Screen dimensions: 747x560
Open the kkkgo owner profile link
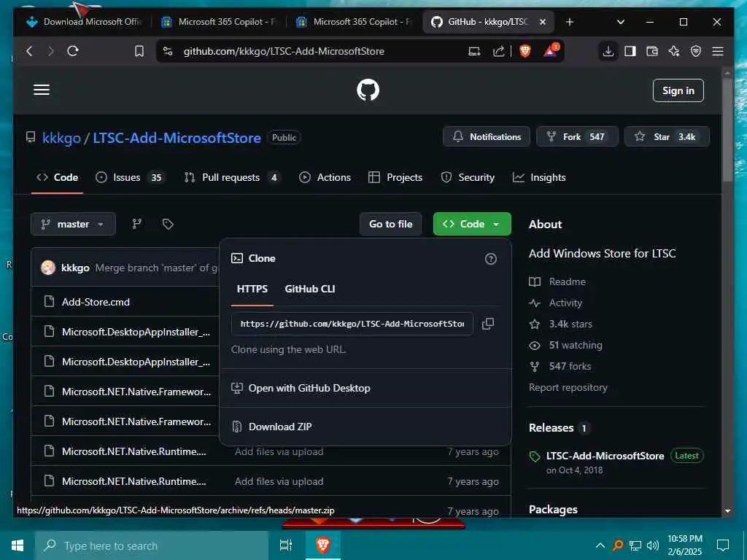tap(61, 138)
